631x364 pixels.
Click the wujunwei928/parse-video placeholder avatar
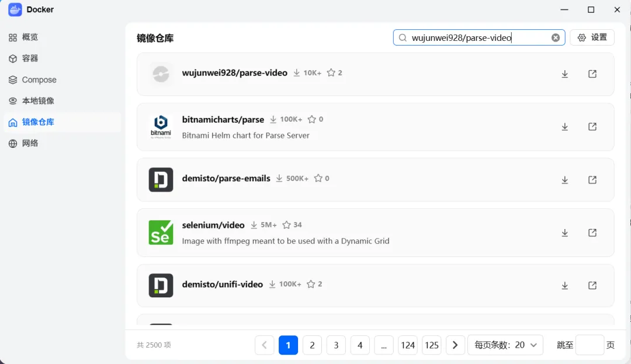coord(161,74)
